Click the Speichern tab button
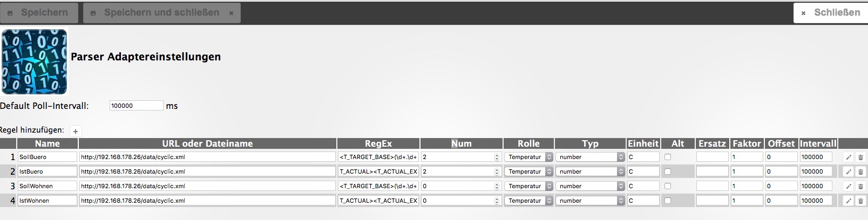This screenshot has height=220, width=868. pyautogui.click(x=39, y=12)
